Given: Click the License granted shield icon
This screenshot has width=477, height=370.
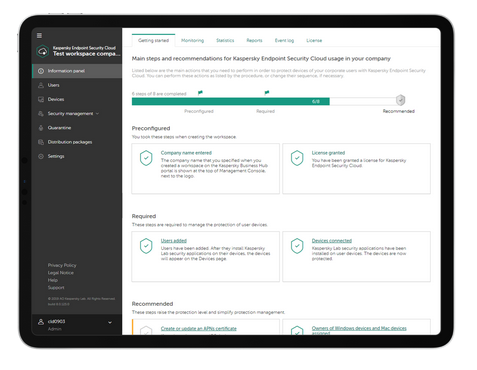Looking at the screenshot, I should (x=297, y=158).
